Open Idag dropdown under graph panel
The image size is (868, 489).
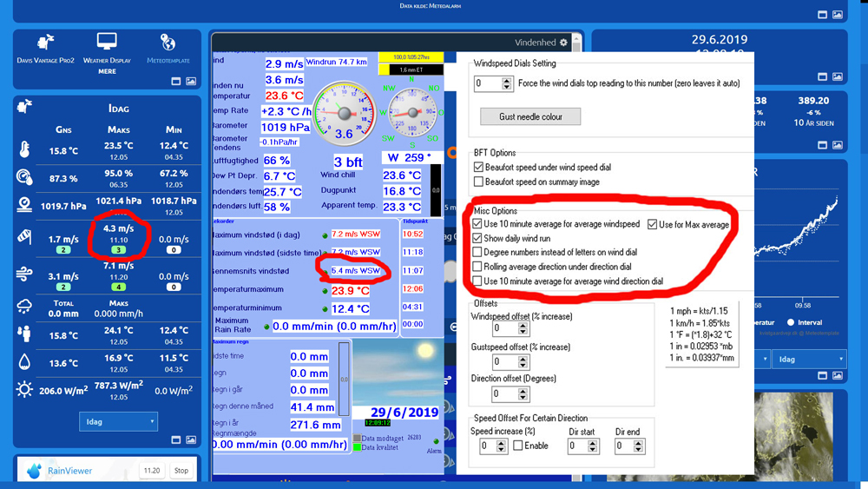[809, 359]
